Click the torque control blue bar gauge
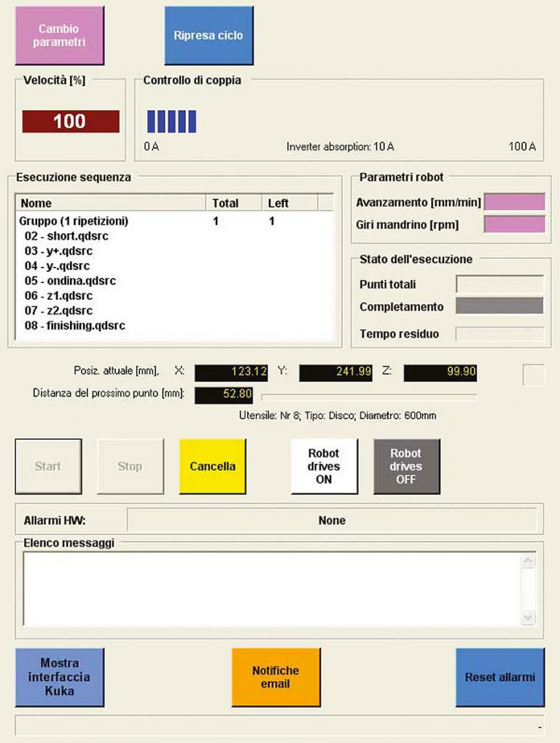The height and width of the screenshot is (743, 560). 171,122
